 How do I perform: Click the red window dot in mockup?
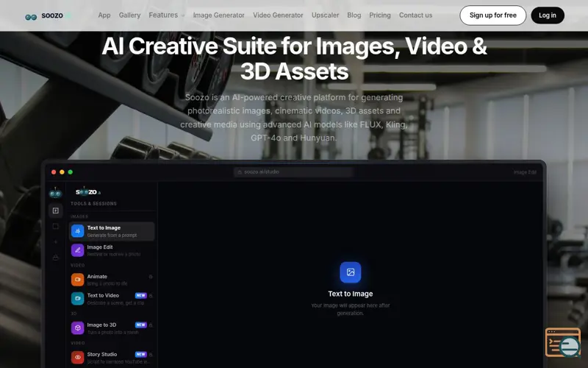pyautogui.click(x=54, y=172)
